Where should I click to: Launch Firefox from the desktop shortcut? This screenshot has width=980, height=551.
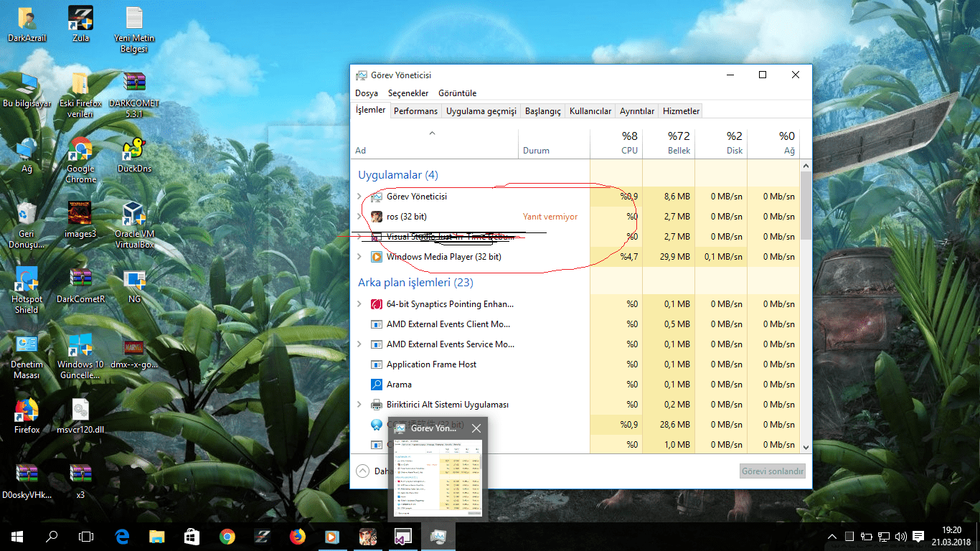click(x=27, y=416)
